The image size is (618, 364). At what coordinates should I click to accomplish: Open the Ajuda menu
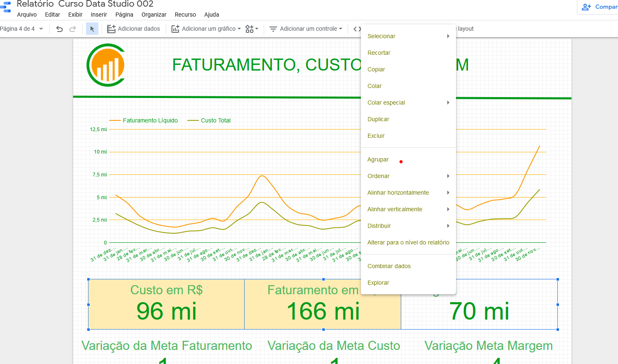click(x=211, y=15)
